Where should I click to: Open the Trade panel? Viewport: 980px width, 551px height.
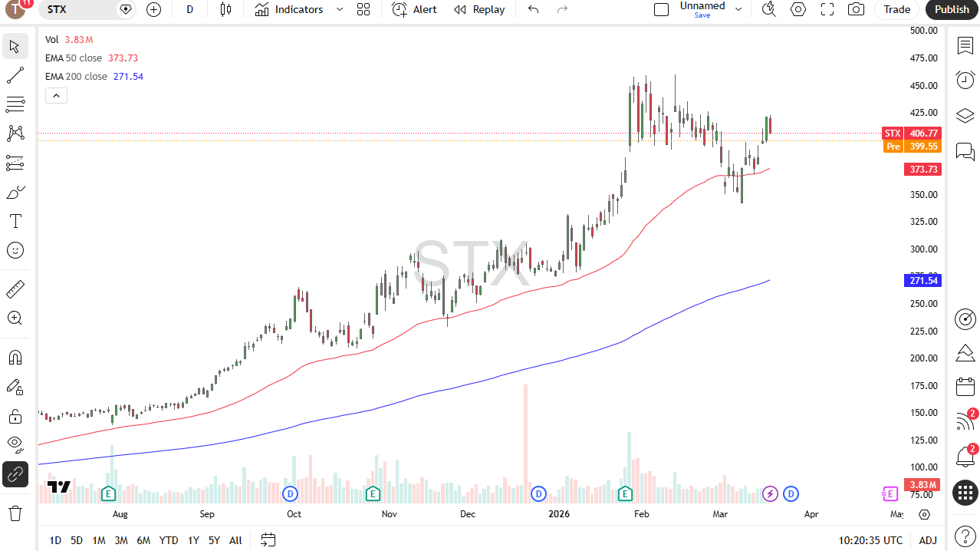896,9
